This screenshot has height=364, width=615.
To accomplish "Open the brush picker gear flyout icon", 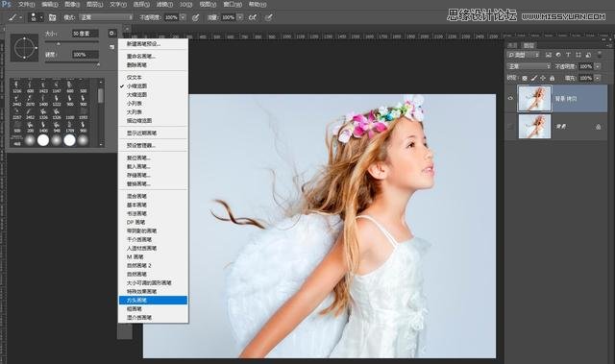I will coord(111,34).
